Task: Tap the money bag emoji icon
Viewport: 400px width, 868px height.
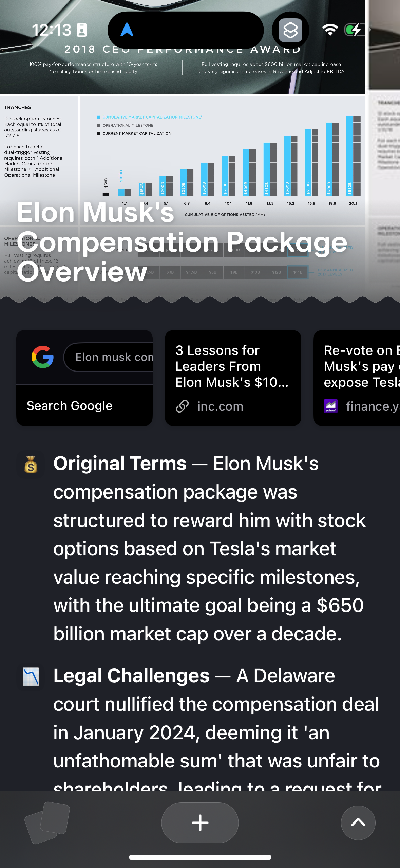Action: (x=31, y=464)
